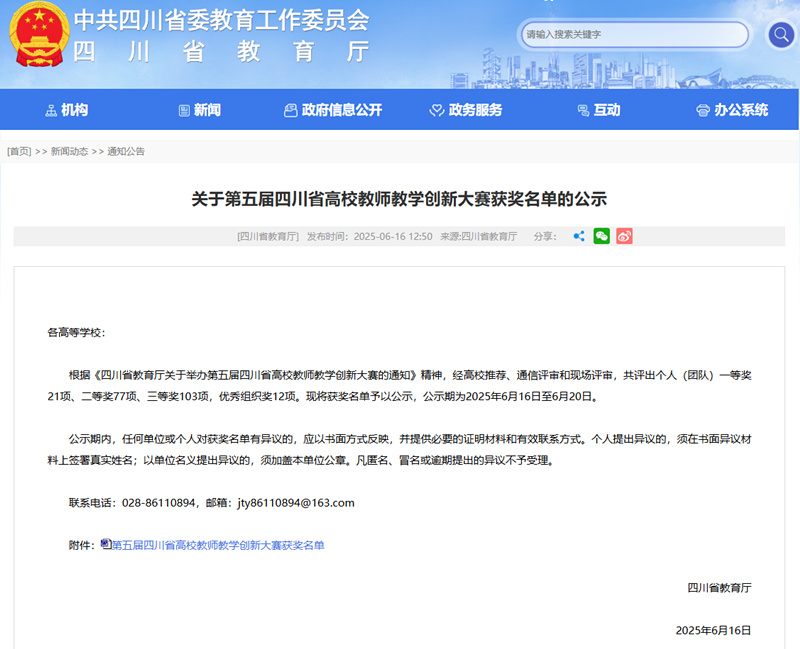Click the article title 关于第五届四川省高校教师教学创新大赛获奖名单的公示
The height and width of the screenshot is (649, 800).
(x=399, y=199)
